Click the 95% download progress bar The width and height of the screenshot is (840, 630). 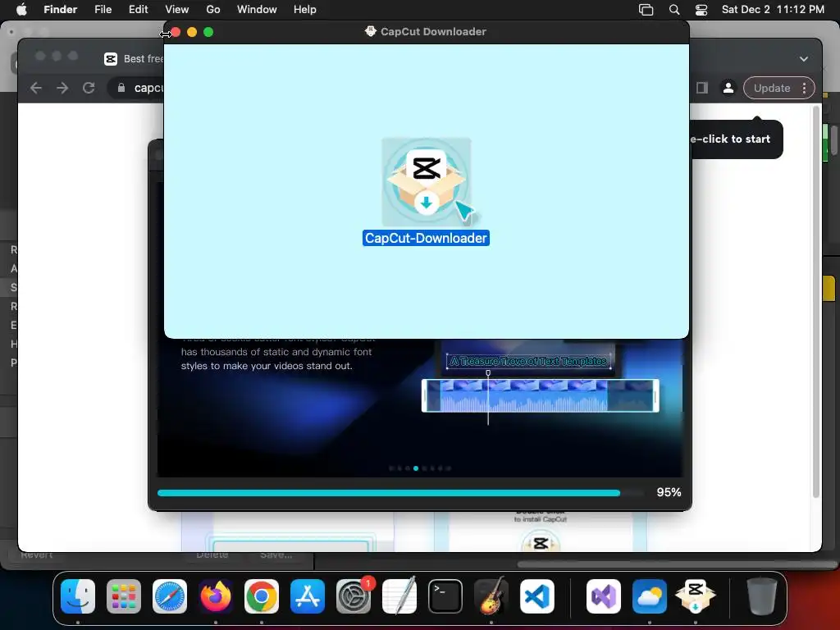click(400, 493)
